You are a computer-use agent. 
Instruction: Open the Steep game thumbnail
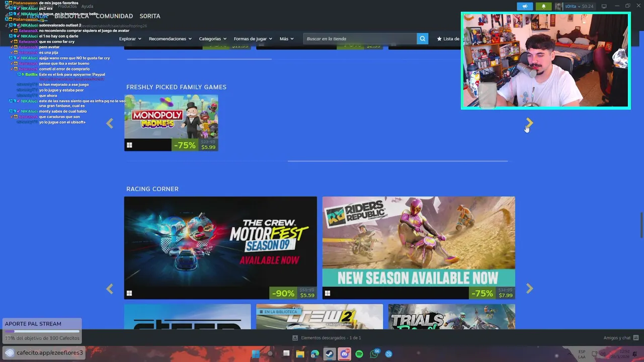[x=188, y=317]
